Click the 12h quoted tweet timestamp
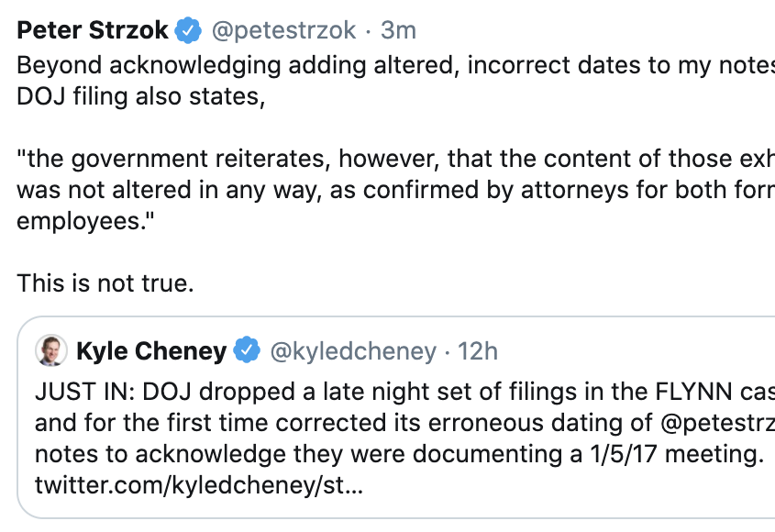 coord(478,350)
